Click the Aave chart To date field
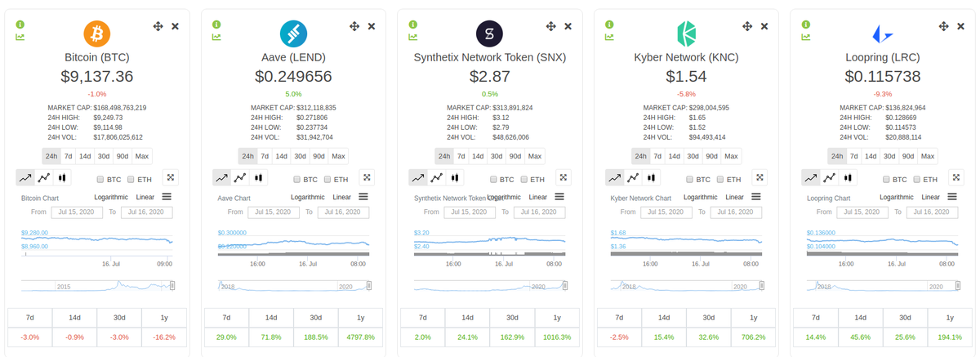980x357 pixels. click(x=344, y=212)
